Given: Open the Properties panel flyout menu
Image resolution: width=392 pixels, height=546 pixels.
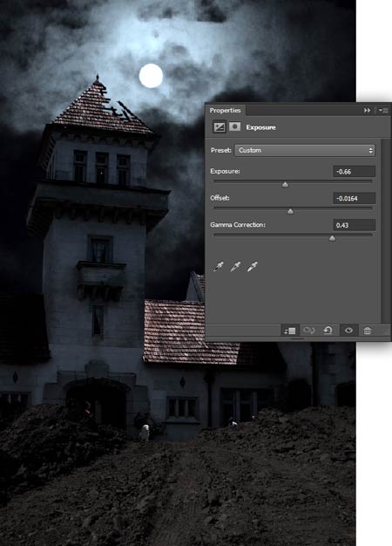Looking at the screenshot, I should (383, 111).
